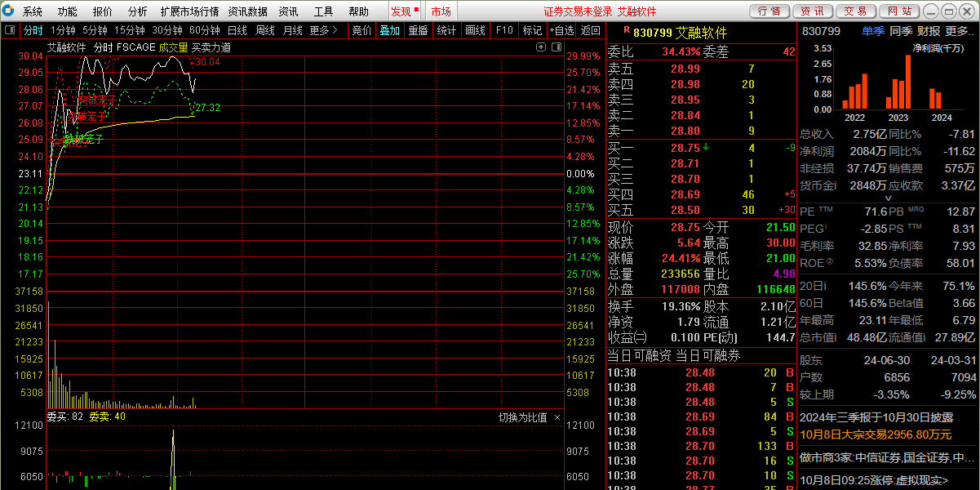Open the 更多.. financial options
The width and height of the screenshot is (980, 490).
(960, 31)
